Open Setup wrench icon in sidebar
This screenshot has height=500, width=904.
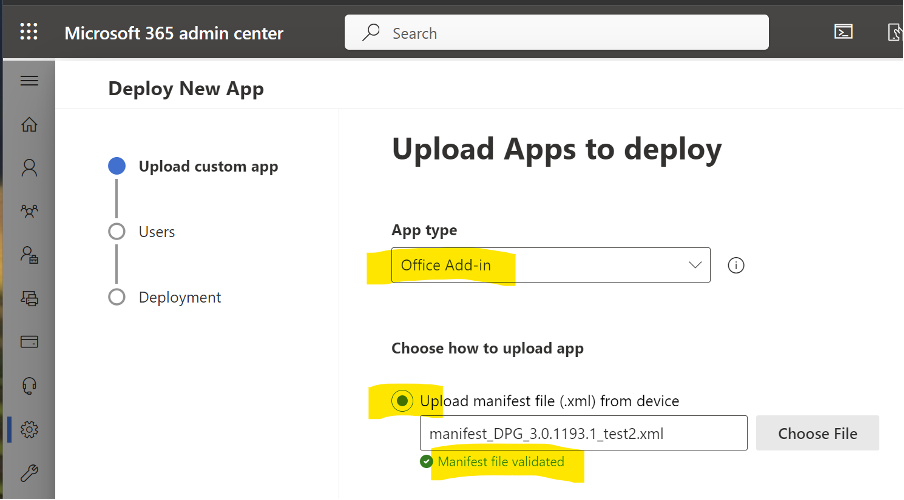tap(29, 473)
